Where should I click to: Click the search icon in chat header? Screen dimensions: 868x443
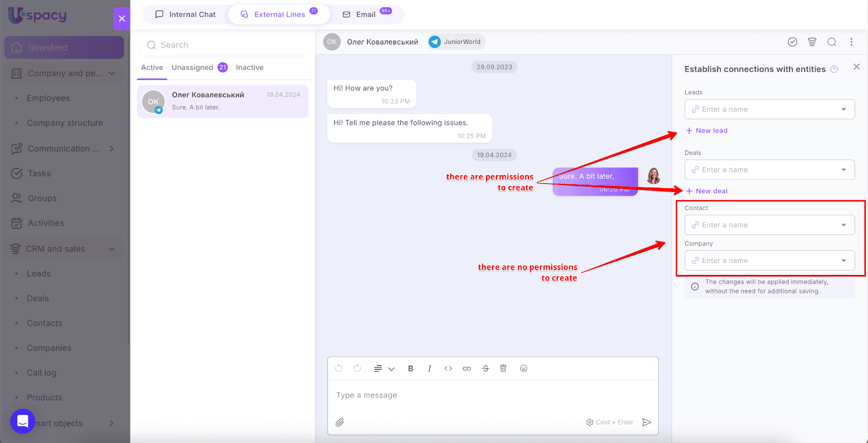coord(832,42)
